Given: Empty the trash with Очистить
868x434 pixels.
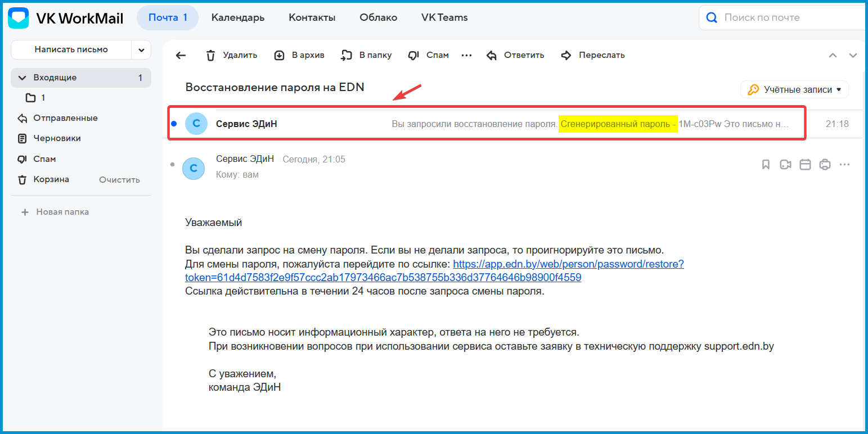Looking at the screenshot, I should [x=119, y=180].
